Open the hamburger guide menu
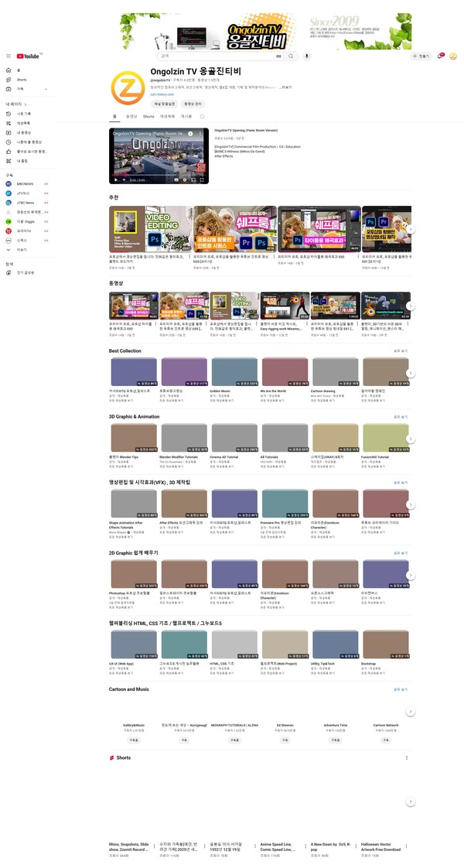Image resolution: width=464 pixels, height=868 pixels. [x=9, y=56]
